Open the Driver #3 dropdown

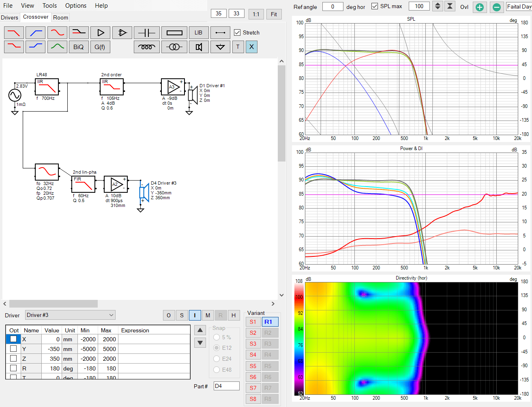point(70,315)
